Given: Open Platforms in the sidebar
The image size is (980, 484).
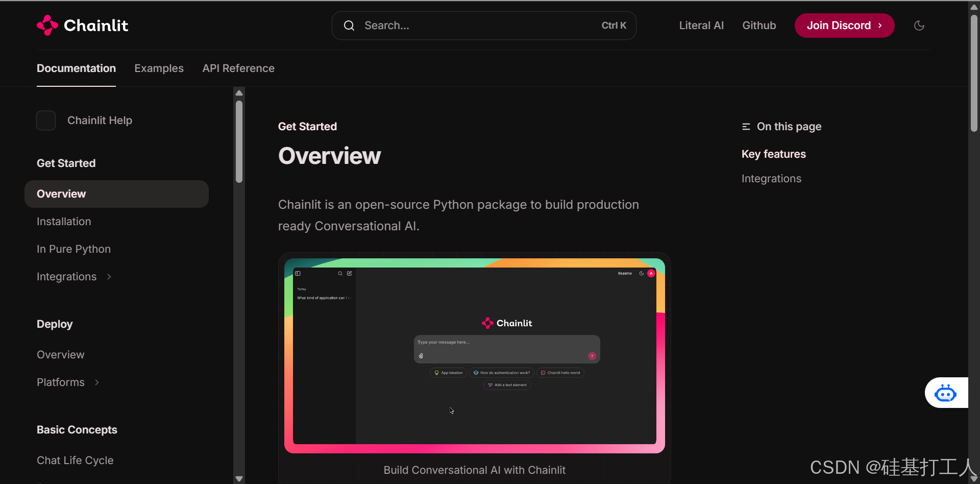Looking at the screenshot, I should click(x=60, y=382).
